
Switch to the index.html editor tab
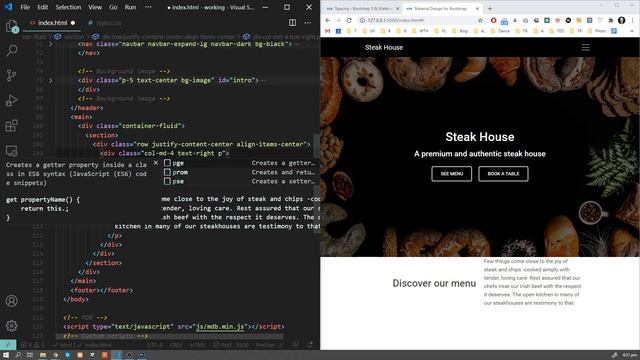pyautogui.click(x=52, y=23)
